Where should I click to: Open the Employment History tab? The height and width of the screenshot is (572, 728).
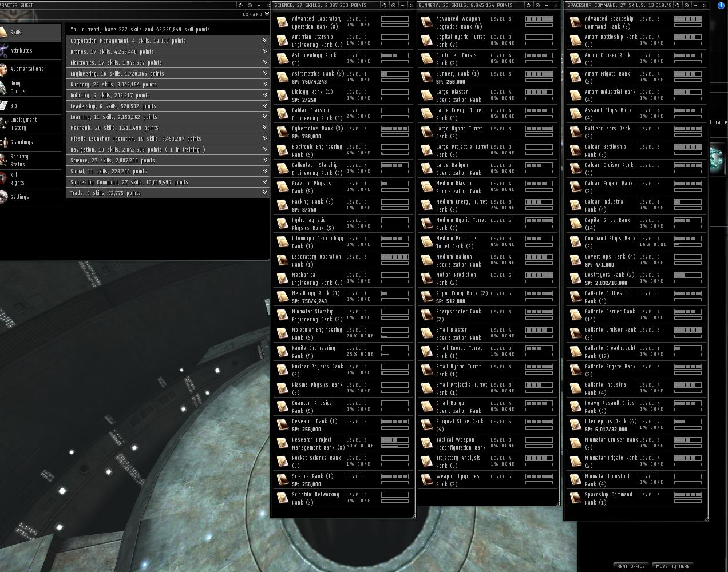pos(30,124)
